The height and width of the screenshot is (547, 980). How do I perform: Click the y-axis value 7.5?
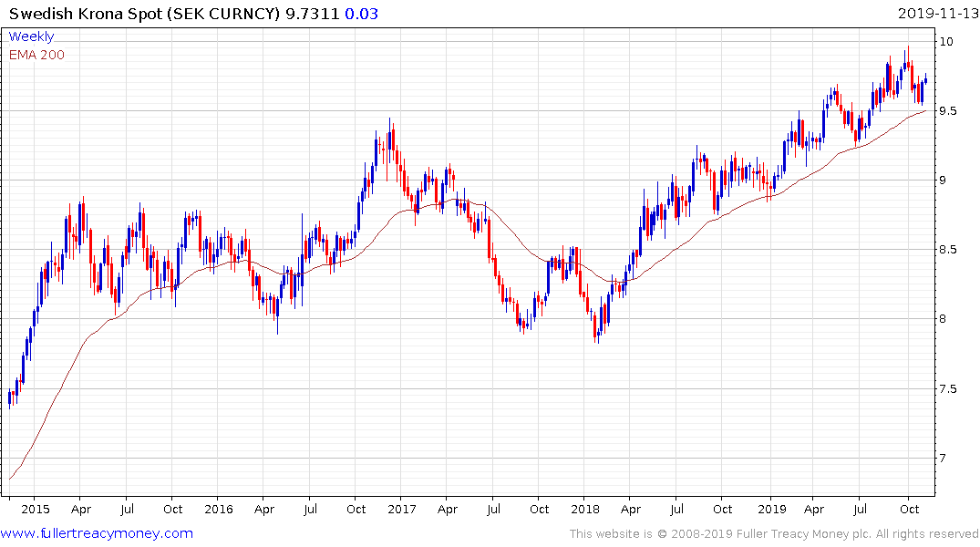pyautogui.click(x=947, y=389)
